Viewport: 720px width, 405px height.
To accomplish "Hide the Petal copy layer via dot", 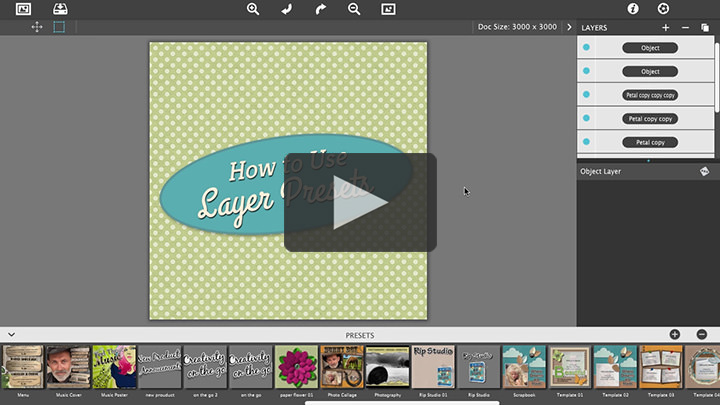I will click(x=586, y=142).
